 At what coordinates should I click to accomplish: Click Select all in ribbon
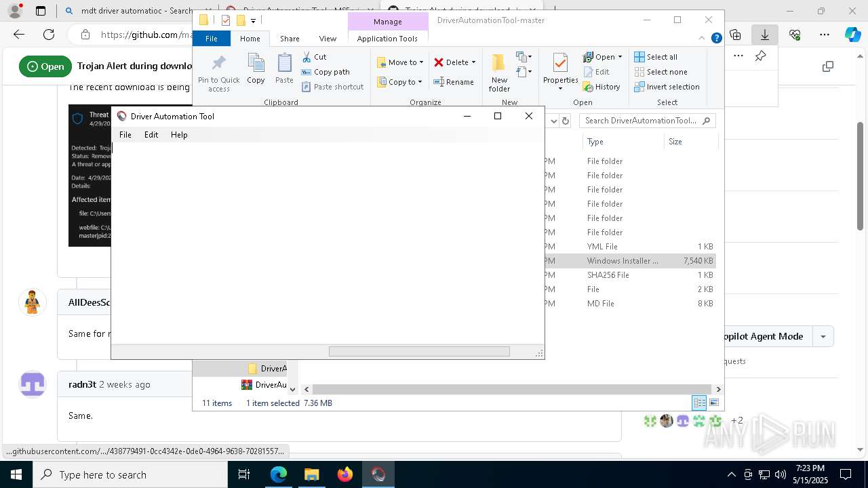[656, 57]
